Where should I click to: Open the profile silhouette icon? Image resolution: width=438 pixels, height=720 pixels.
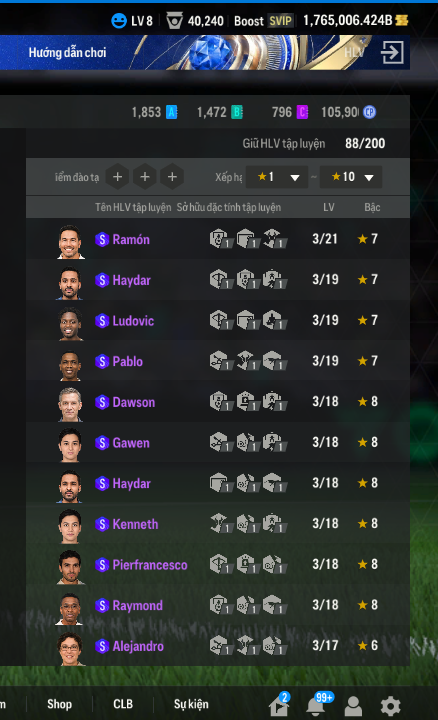[x=353, y=706]
